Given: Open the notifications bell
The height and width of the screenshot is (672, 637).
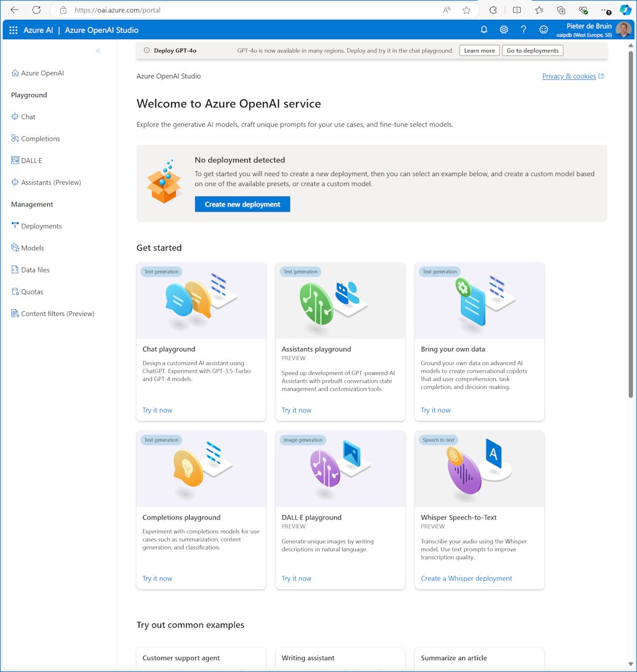Looking at the screenshot, I should 484,29.
